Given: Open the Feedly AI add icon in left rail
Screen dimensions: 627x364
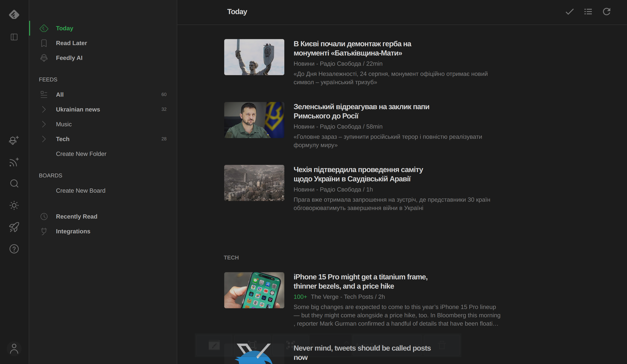Looking at the screenshot, I should click(x=14, y=140).
